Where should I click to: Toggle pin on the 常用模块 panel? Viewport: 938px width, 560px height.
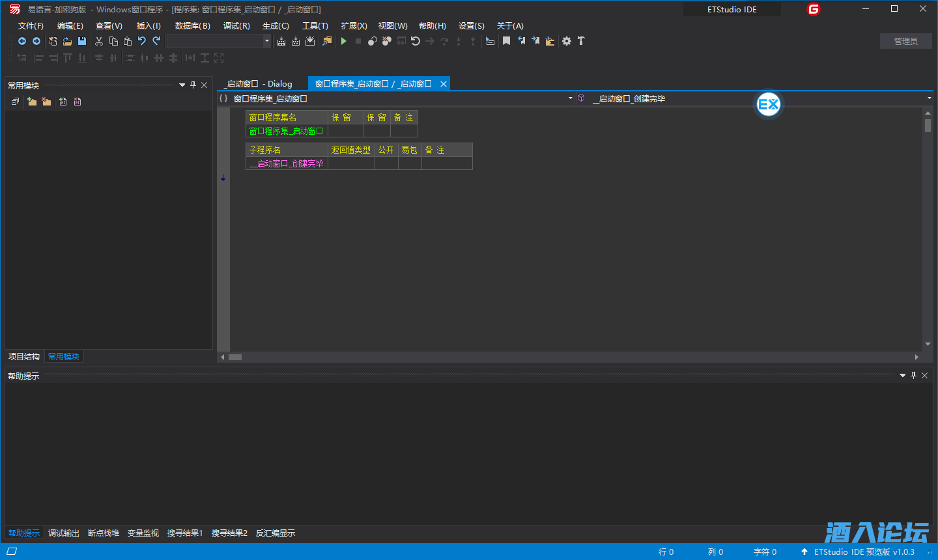pos(193,85)
